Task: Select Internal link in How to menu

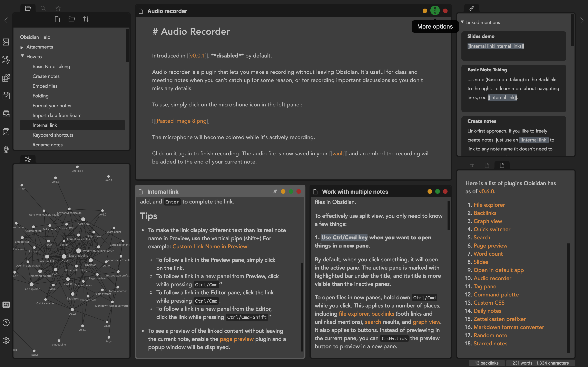Action: click(x=45, y=125)
